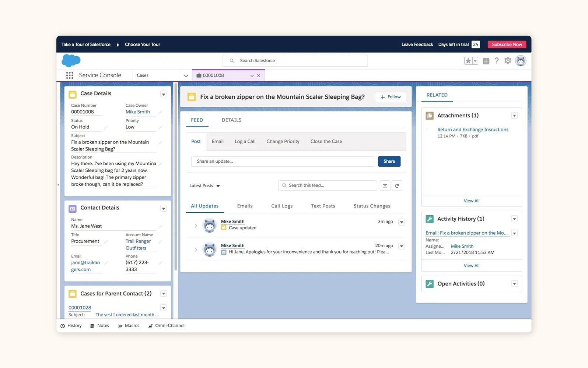
Task: Edit the Subject field pencil icon
Action: [x=160, y=142]
